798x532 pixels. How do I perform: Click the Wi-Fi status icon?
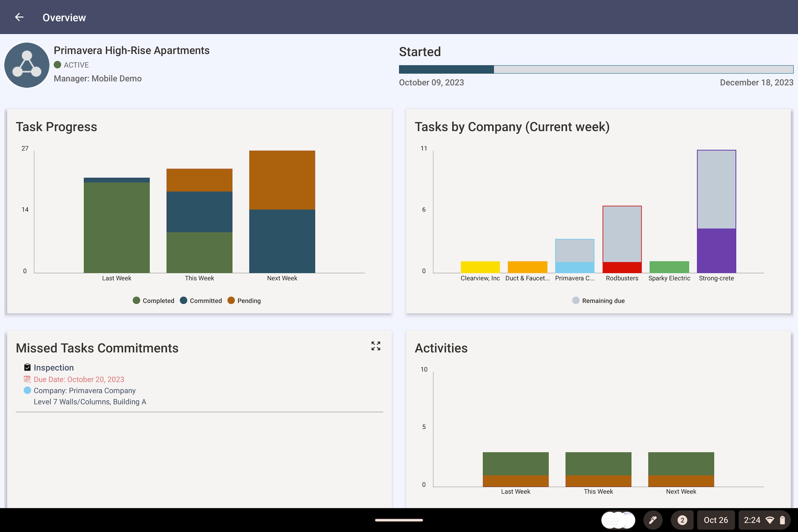click(x=770, y=520)
